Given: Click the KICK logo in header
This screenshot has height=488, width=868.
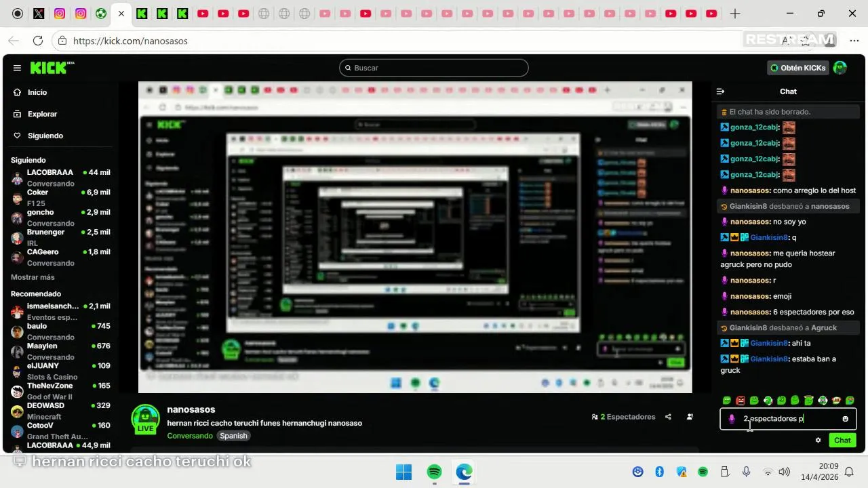Looking at the screenshot, I should pos(52,68).
